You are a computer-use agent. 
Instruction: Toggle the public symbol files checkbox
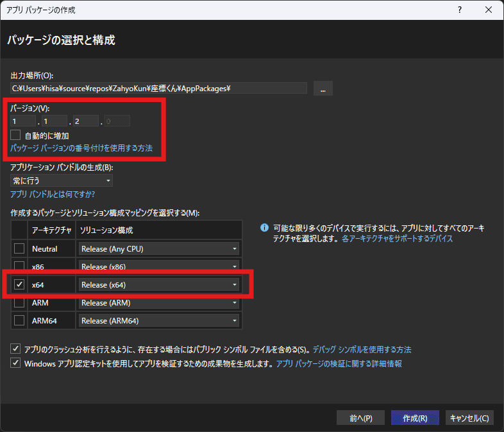click(15, 349)
